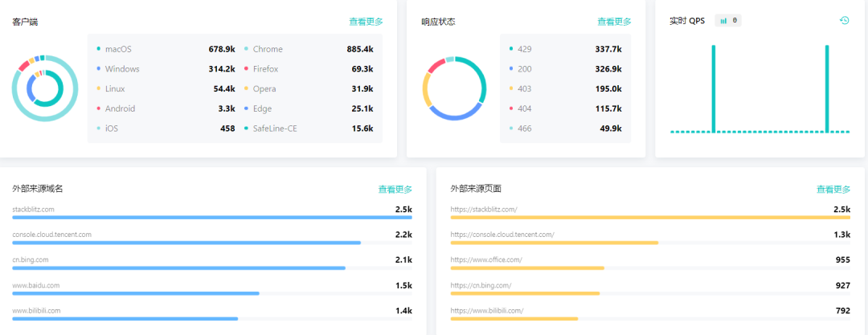Select the Firefox legend entry
Screen dimensions: 868x335
[309, 69]
